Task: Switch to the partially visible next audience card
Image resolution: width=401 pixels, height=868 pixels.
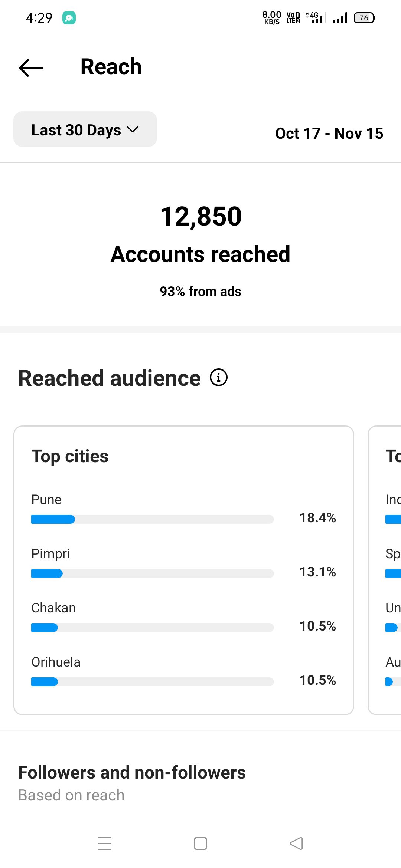Action: pyautogui.click(x=385, y=571)
